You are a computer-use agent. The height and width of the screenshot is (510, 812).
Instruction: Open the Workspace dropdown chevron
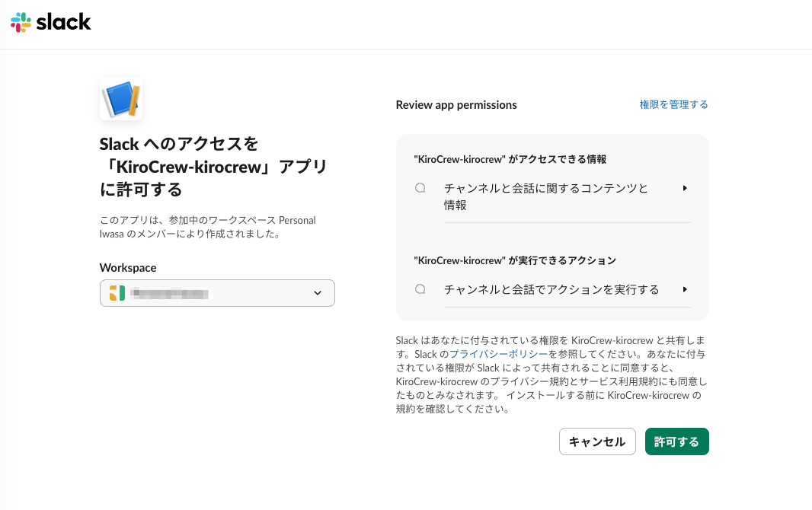318,293
